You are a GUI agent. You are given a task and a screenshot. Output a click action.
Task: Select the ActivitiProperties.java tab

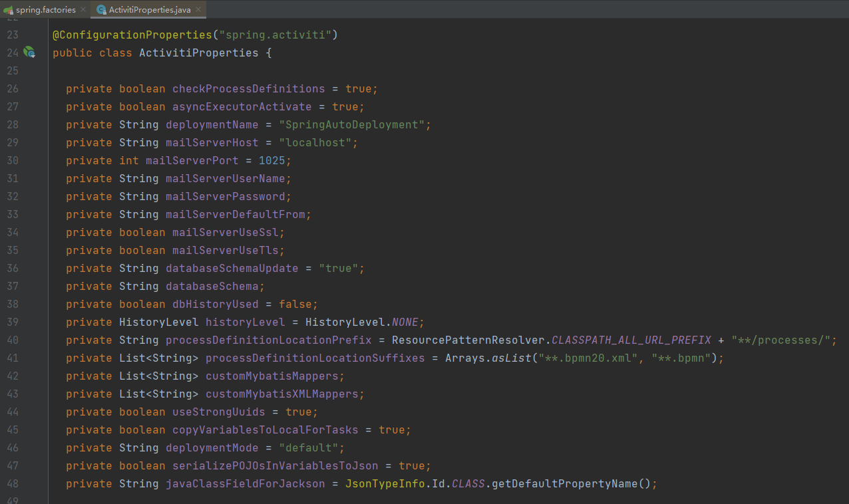click(x=148, y=10)
